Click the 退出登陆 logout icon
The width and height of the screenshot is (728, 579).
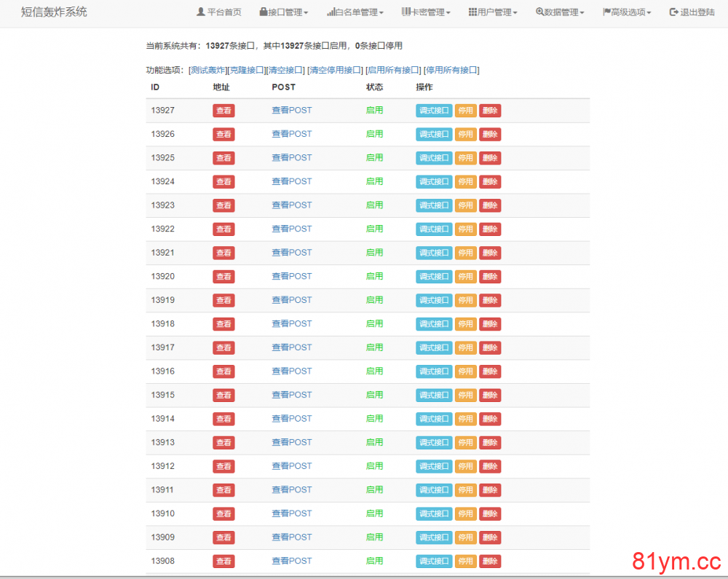coord(673,12)
